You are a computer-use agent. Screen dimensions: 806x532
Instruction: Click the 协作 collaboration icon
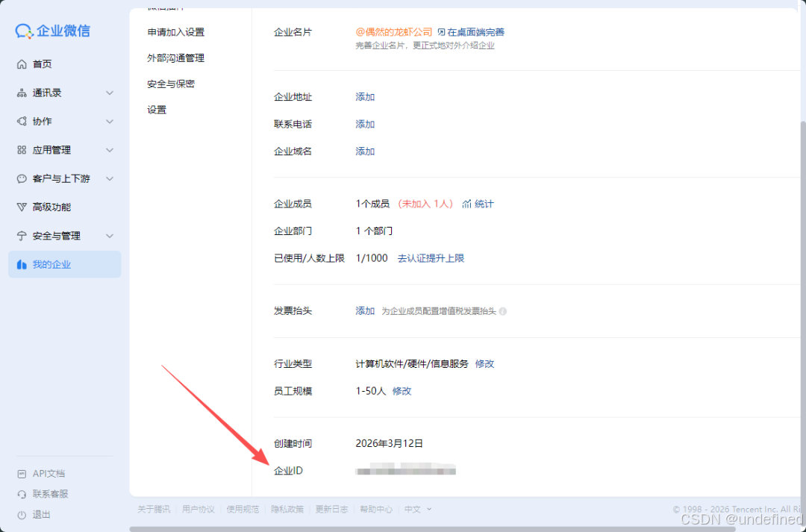pyautogui.click(x=22, y=122)
